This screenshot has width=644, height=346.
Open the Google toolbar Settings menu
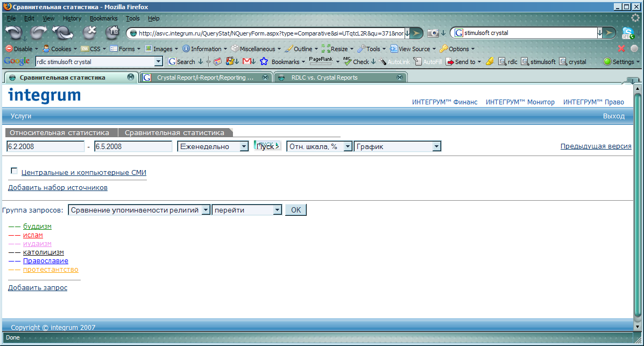620,62
